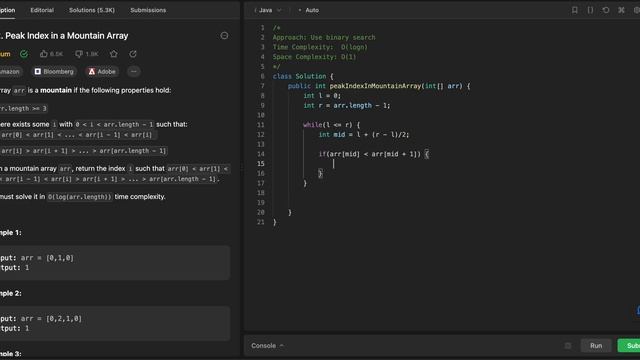Viewport: 640px width, 360px height.
Task: Click the 'int l = 0;' code line
Action: (x=322, y=96)
